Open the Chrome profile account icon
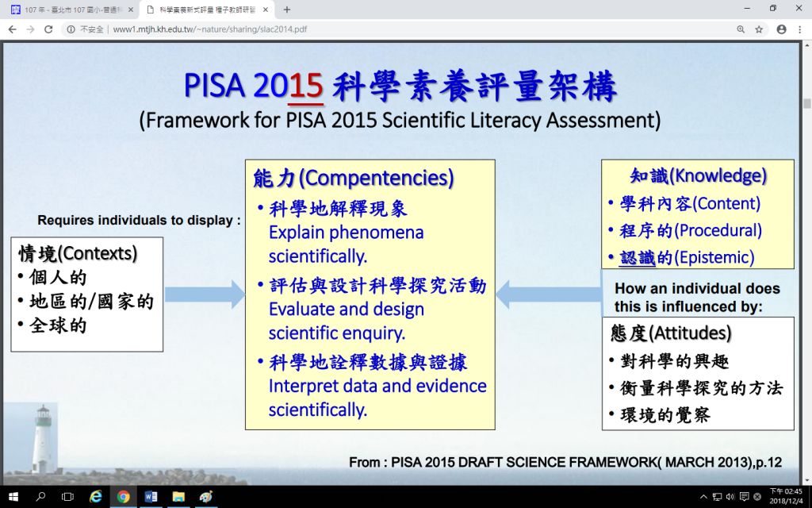Screen dimensions: 812x508 pyautogui.click(x=781, y=29)
